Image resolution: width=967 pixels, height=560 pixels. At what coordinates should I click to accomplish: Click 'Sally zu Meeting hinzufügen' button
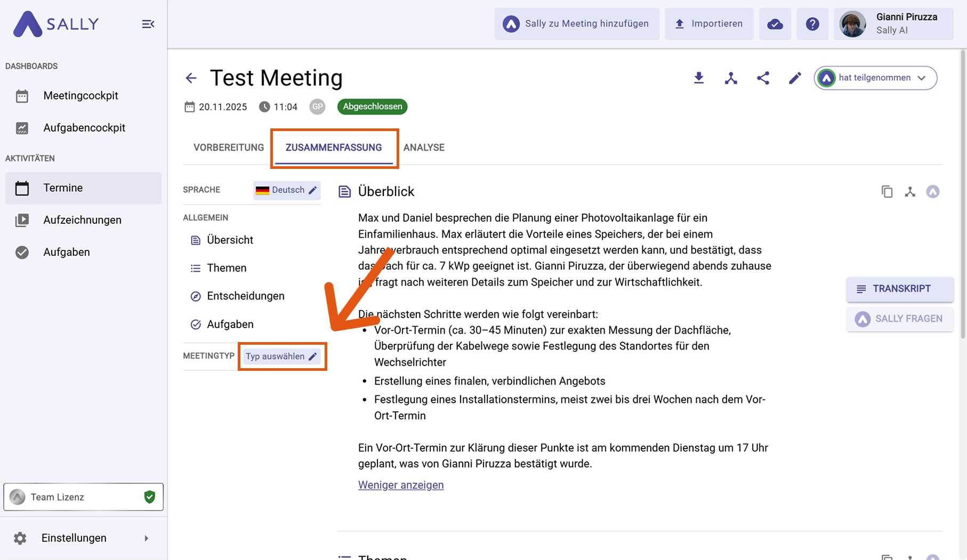(x=577, y=24)
